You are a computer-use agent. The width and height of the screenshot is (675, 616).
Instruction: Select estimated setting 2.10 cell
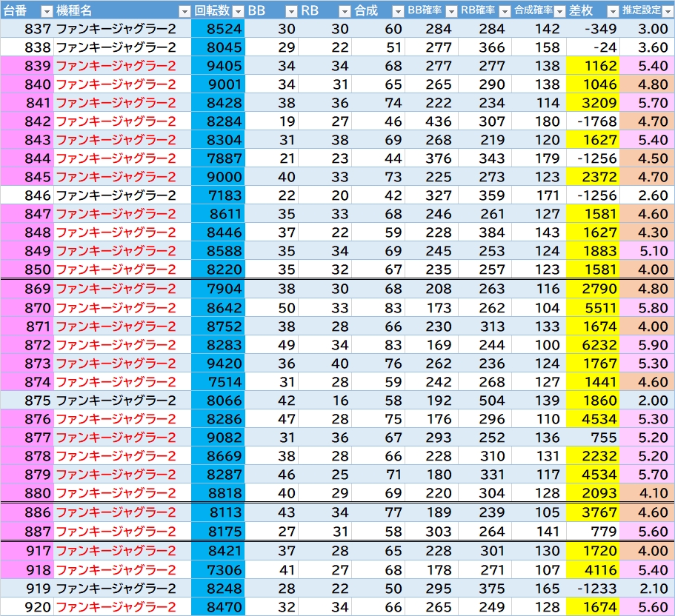(647, 589)
